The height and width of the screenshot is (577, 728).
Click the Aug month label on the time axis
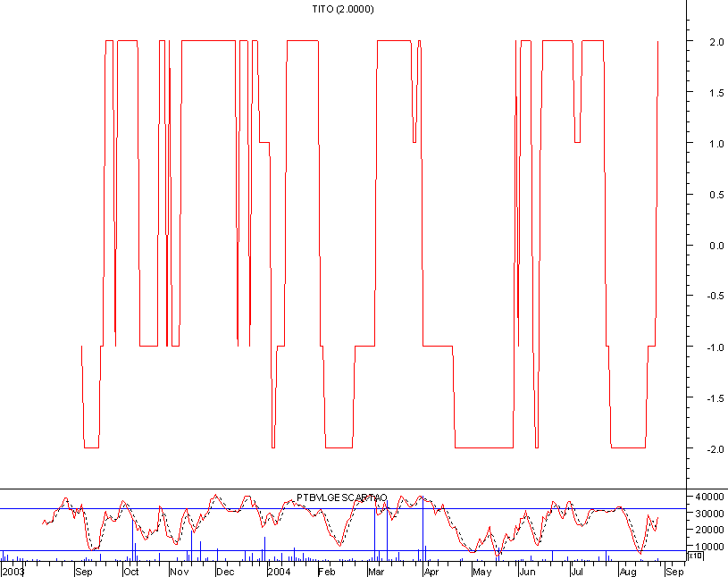[x=628, y=572]
